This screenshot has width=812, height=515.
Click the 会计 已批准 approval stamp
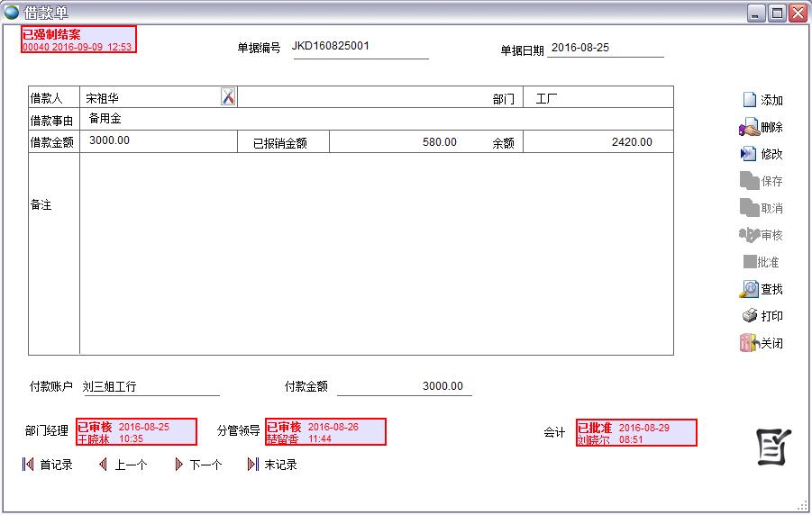coord(636,432)
